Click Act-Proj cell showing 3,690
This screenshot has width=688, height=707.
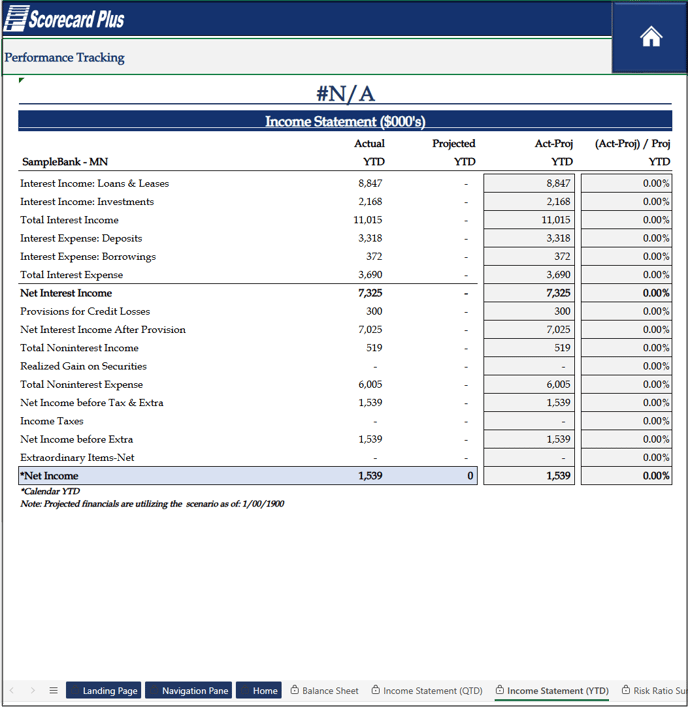click(529, 275)
